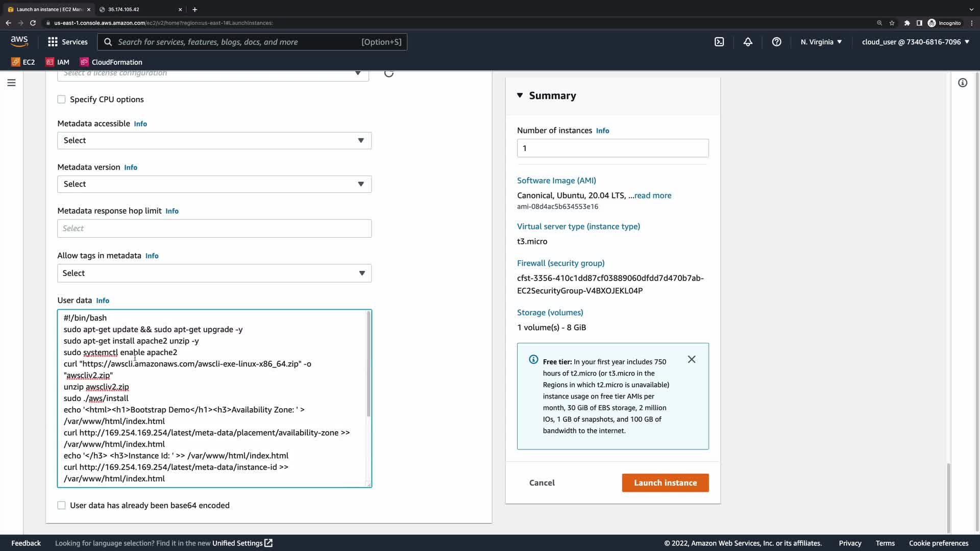Screen dimensions: 980x551
Task: Open the help question mark icon
Action: 776,42
